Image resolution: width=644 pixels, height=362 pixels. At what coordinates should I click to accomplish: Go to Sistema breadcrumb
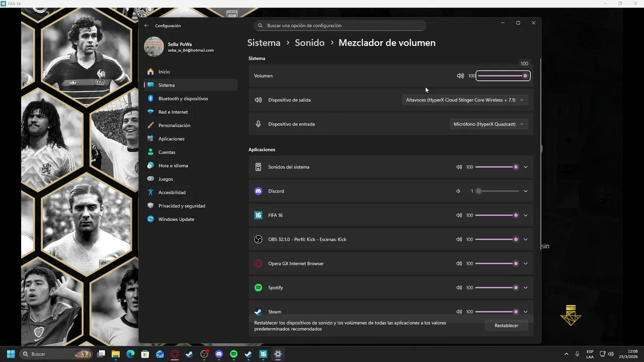[264, 43]
